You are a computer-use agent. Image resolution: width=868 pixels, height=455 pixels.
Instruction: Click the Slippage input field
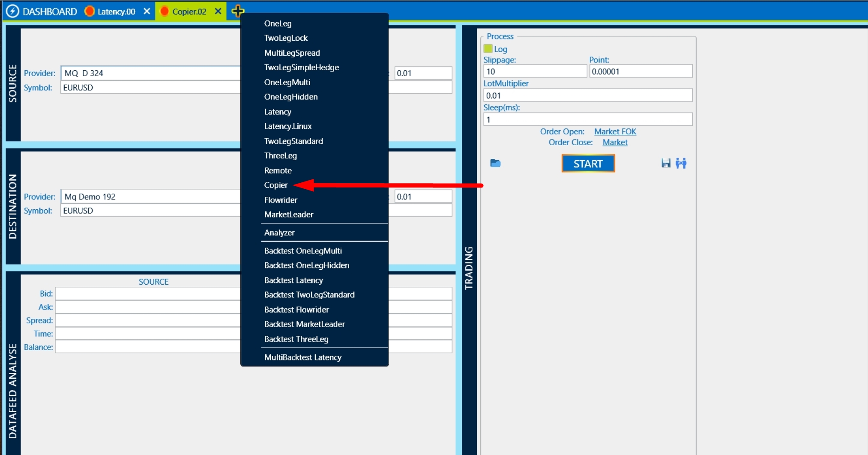[x=535, y=71]
